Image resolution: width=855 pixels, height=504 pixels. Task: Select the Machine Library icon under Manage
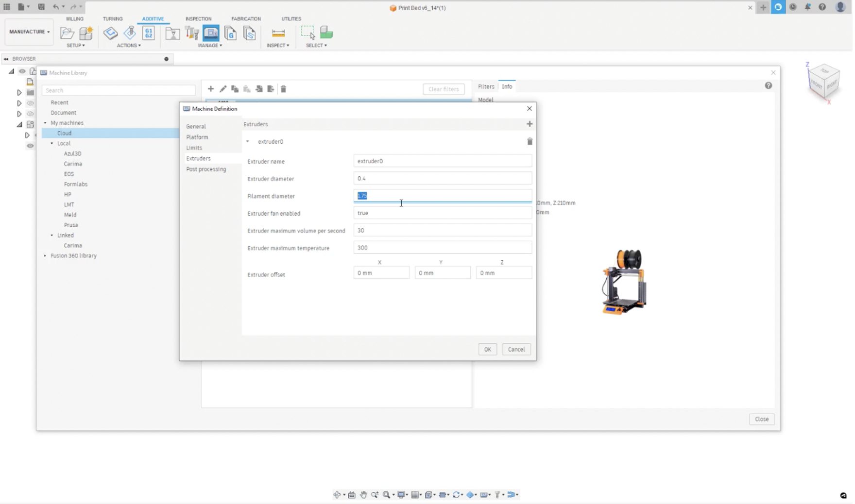click(211, 33)
